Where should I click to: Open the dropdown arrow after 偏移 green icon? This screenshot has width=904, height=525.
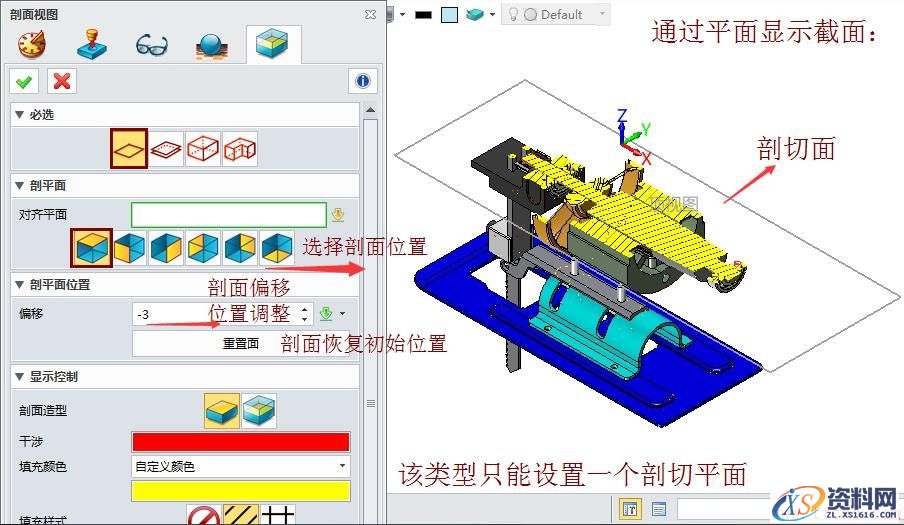pyautogui.click(x=342, y=314)
